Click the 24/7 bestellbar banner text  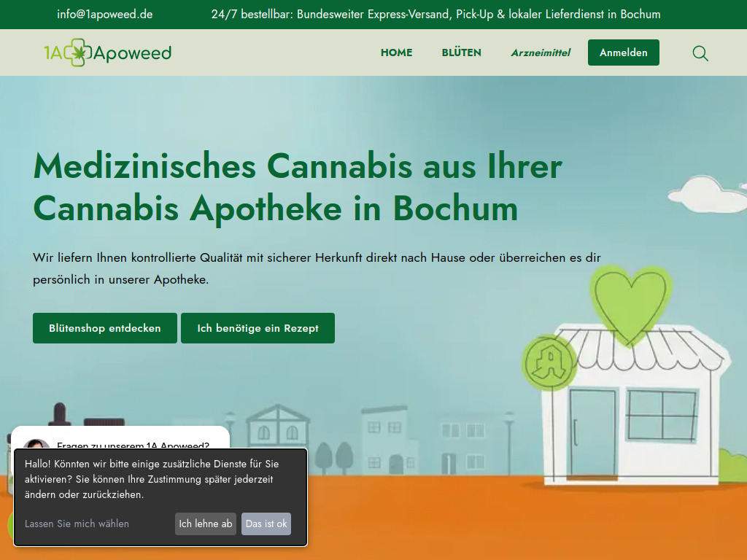(436, 14)
